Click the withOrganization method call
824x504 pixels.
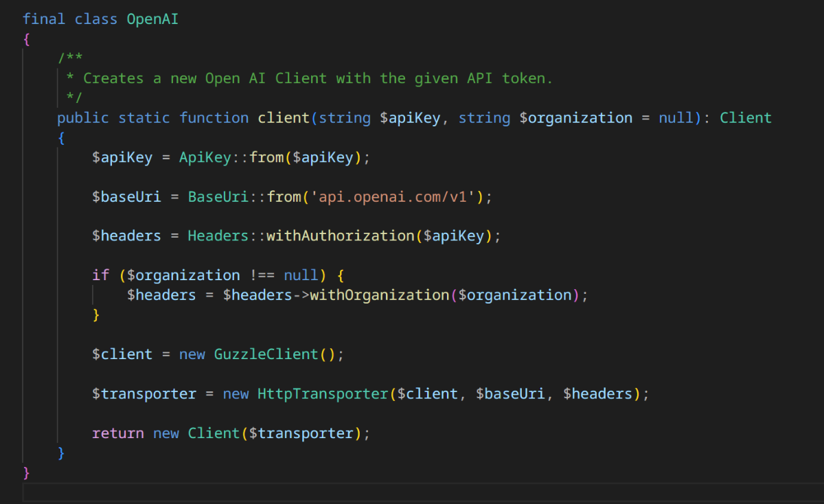pos(379,295)
